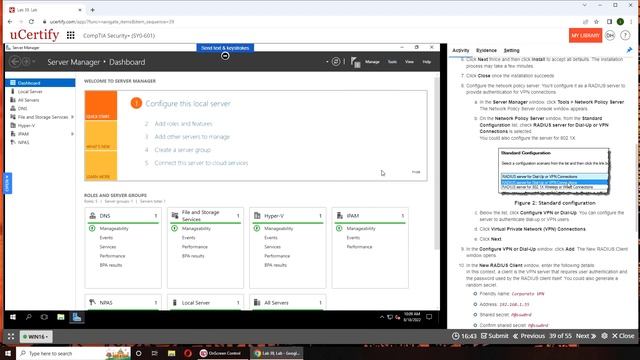Select the Learn More tile

pos(101,165)
